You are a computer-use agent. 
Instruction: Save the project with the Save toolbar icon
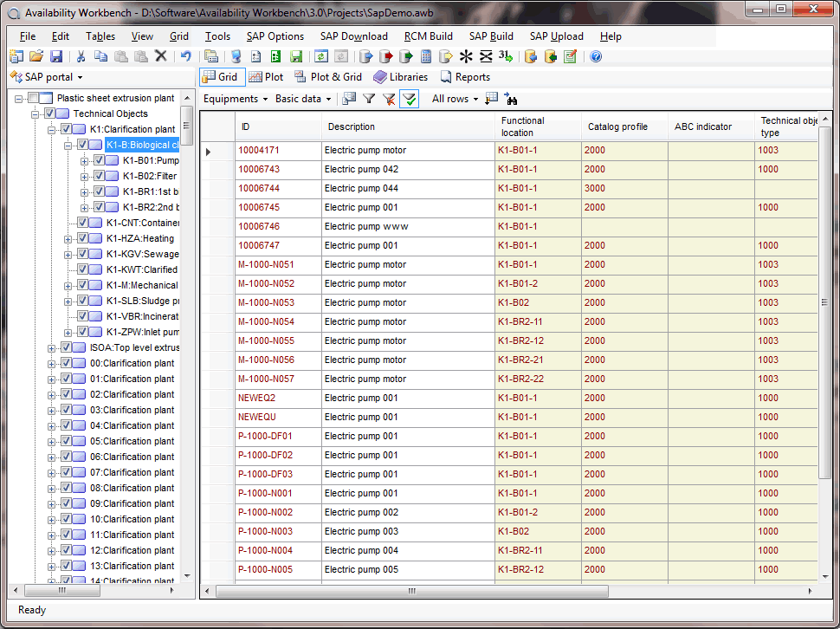(55, 55)
